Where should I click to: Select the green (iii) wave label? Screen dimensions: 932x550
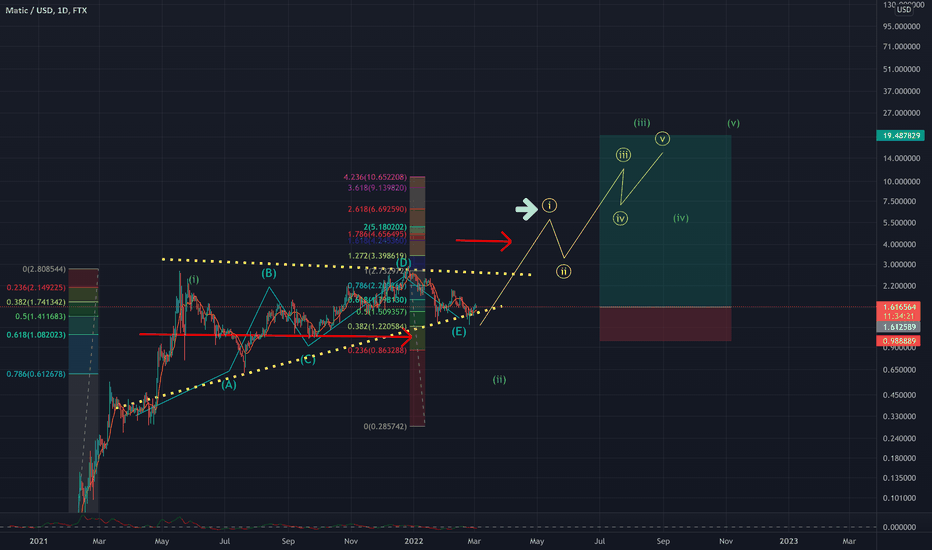[x=641, y=122]
